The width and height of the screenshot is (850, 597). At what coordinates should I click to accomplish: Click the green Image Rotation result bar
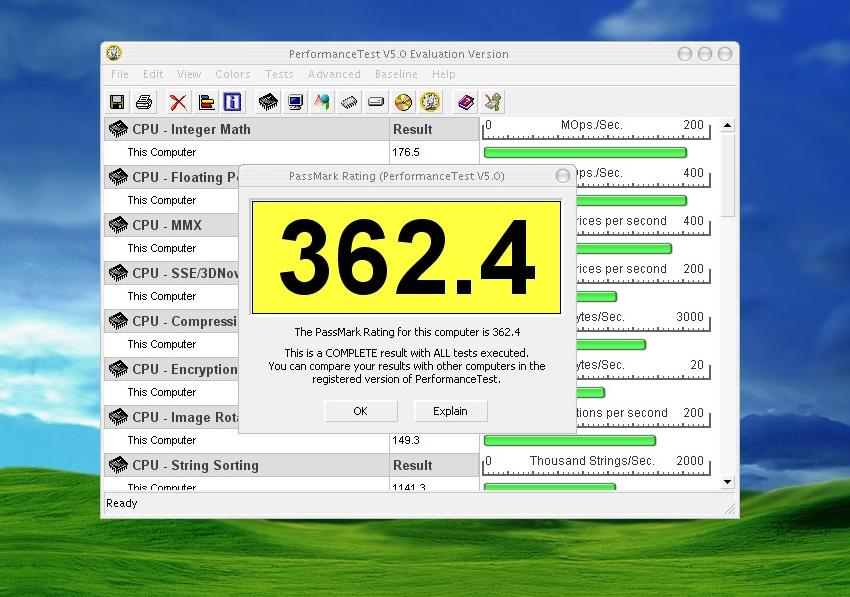[x=570, y=440]
